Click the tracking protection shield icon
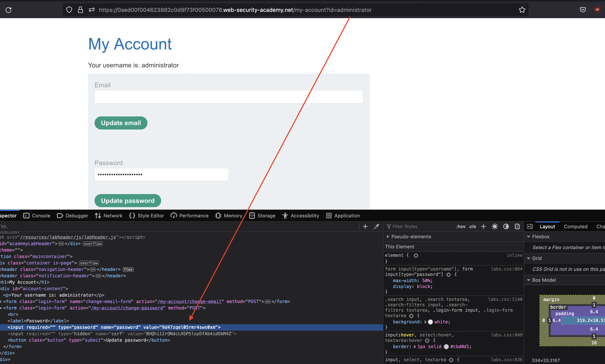Viewport: 605px width, 364px height. (x=69, y=10)
